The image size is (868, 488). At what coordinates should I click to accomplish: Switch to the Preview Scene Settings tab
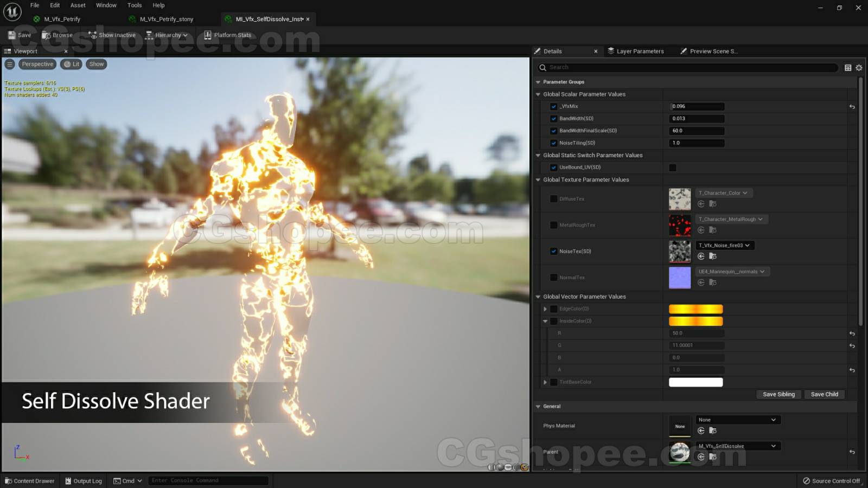click(709, 51)
